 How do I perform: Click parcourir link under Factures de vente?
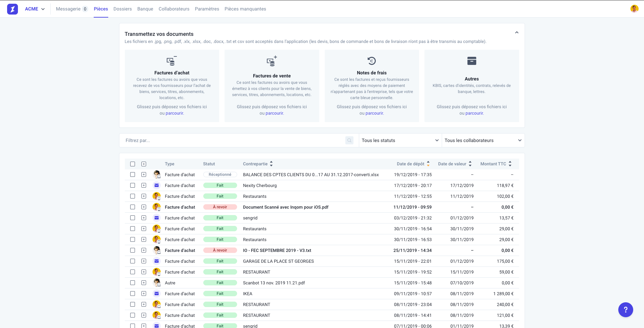[x=274, y=113]
